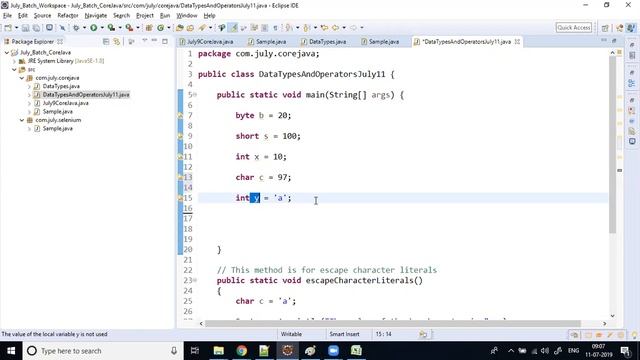640x360 pixels.
Task: Minimize the Package Explorer view
Action: coord(154,41)
